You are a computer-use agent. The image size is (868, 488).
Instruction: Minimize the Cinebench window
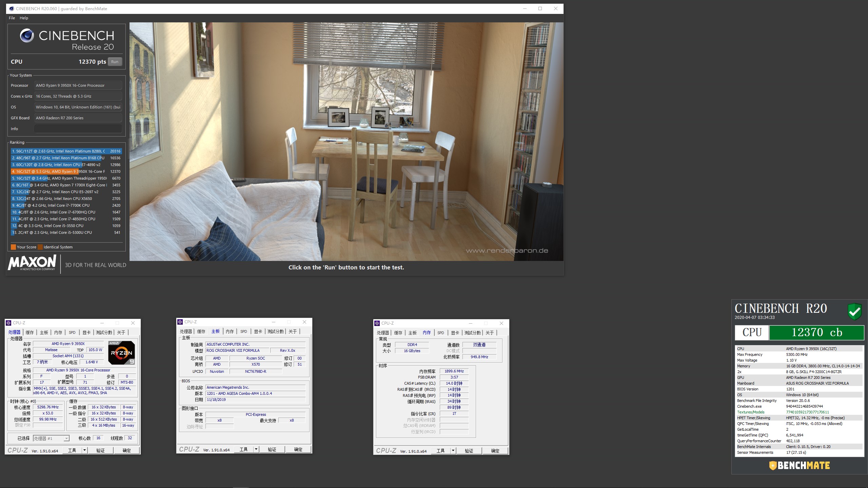pos(525,9)
